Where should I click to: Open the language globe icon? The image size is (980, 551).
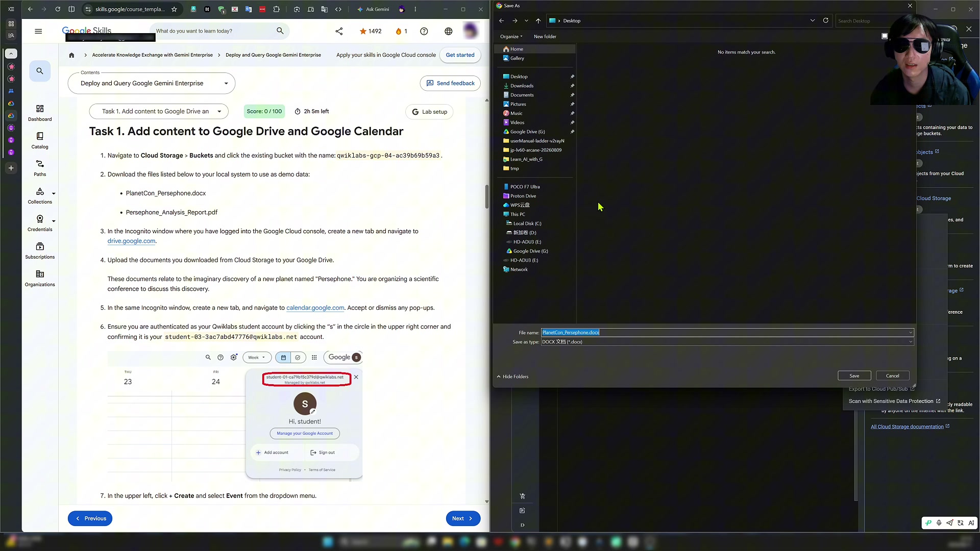click(448, 31)
